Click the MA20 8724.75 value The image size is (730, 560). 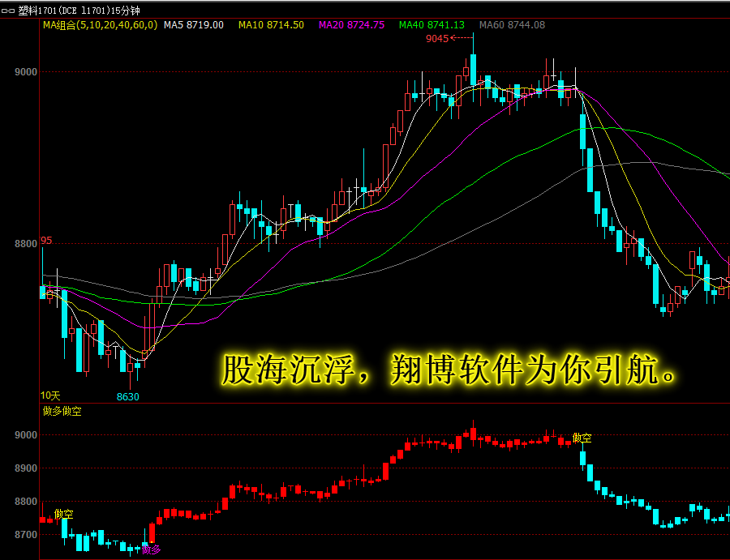click(x=351, y=25)
